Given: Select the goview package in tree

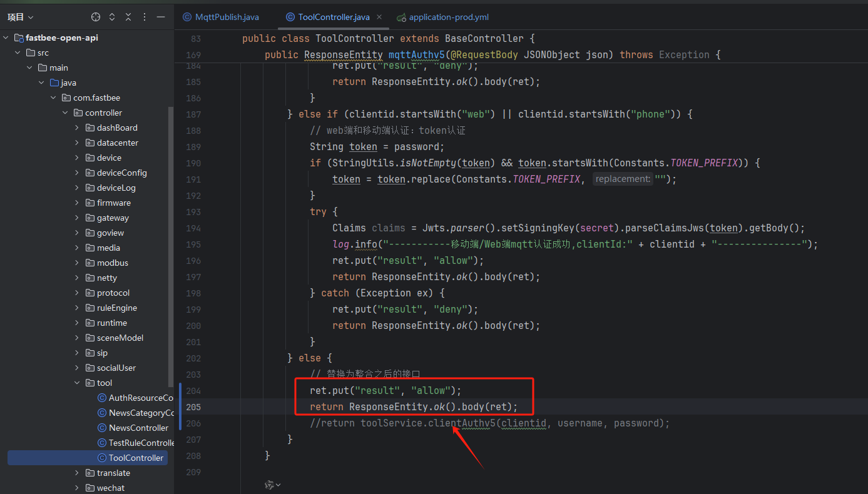Looking at the screenshot, I should (x=111, y=233).
